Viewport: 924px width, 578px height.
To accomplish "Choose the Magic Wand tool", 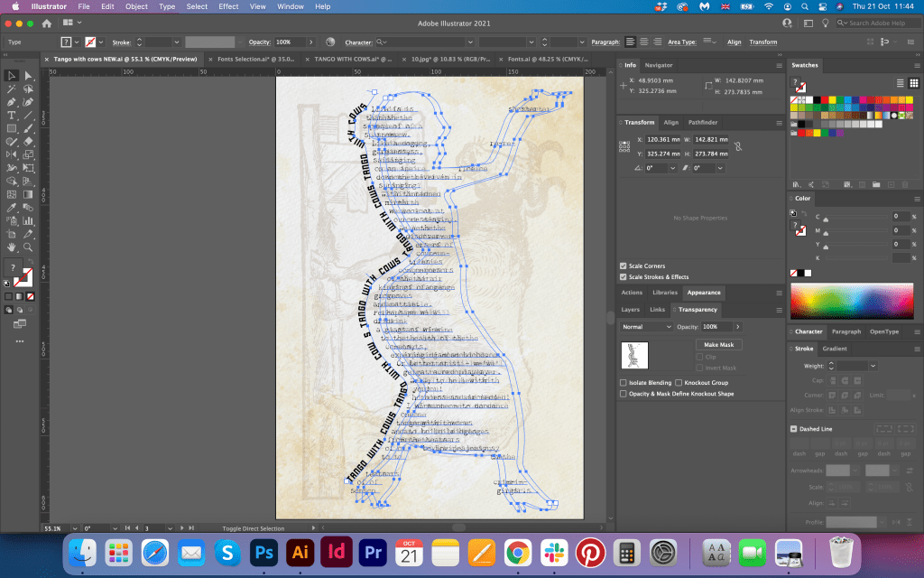I will [x=12, y=89].
